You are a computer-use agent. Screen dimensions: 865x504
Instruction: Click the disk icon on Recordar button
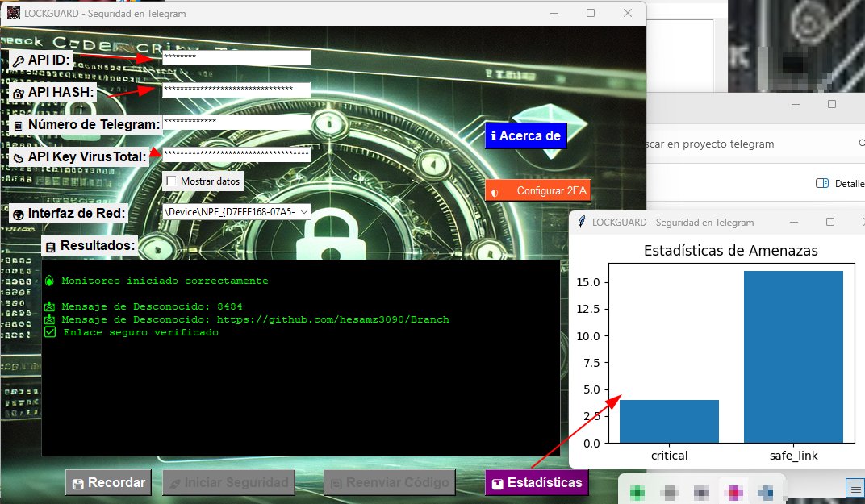pos(77,484)
